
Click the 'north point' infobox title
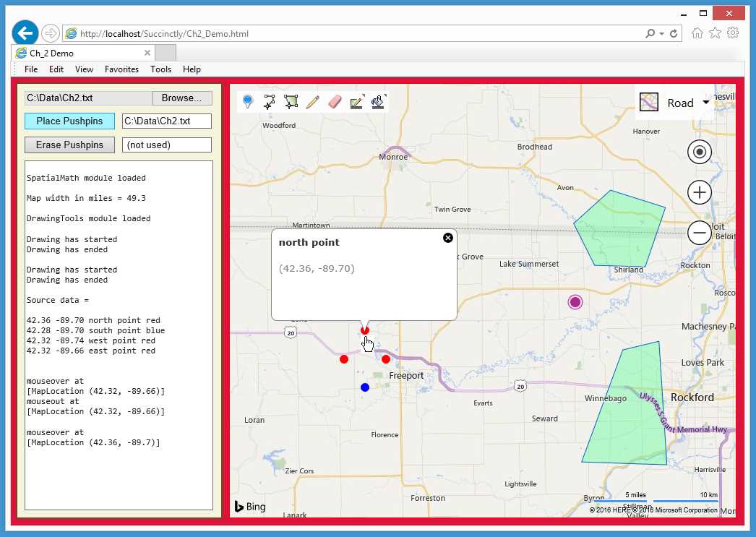(309, 242)
